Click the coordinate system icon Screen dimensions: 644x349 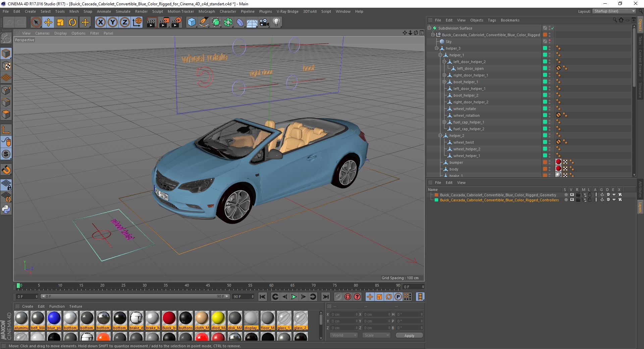pos(137,22)
